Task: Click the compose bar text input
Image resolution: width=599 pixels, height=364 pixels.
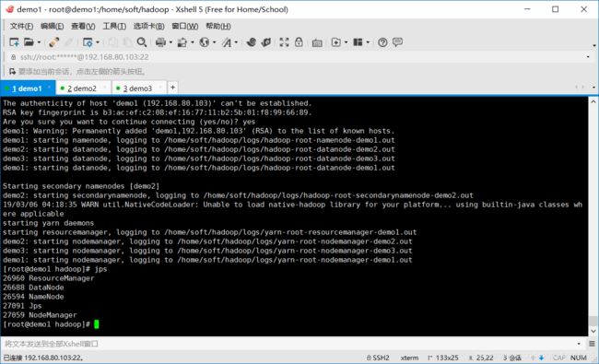Action: (x=288, y=344)
